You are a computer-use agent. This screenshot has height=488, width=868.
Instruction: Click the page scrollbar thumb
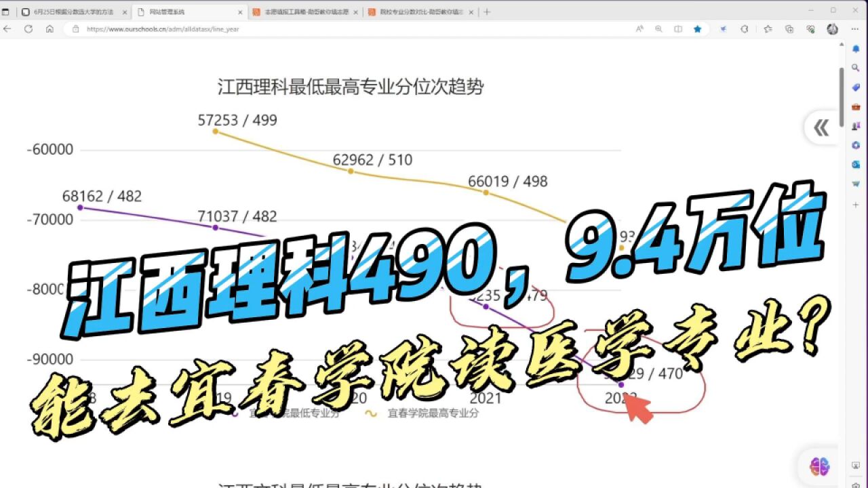pos(842,96)
